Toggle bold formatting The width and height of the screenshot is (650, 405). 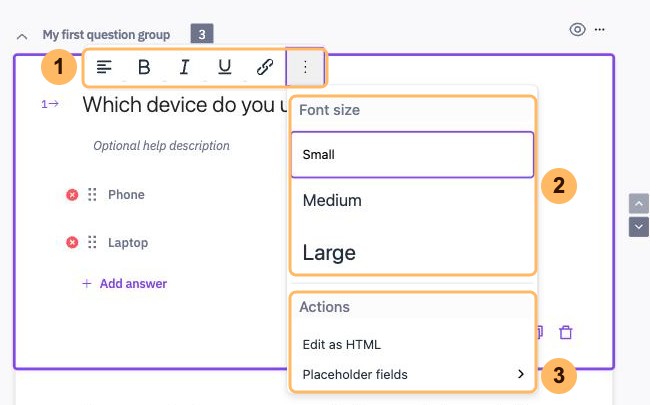(144, 67)
